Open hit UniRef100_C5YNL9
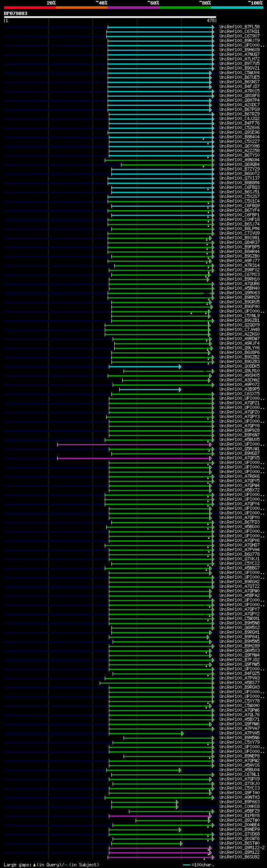This screenshot has height=868, width=267. (x=239, y=316)
